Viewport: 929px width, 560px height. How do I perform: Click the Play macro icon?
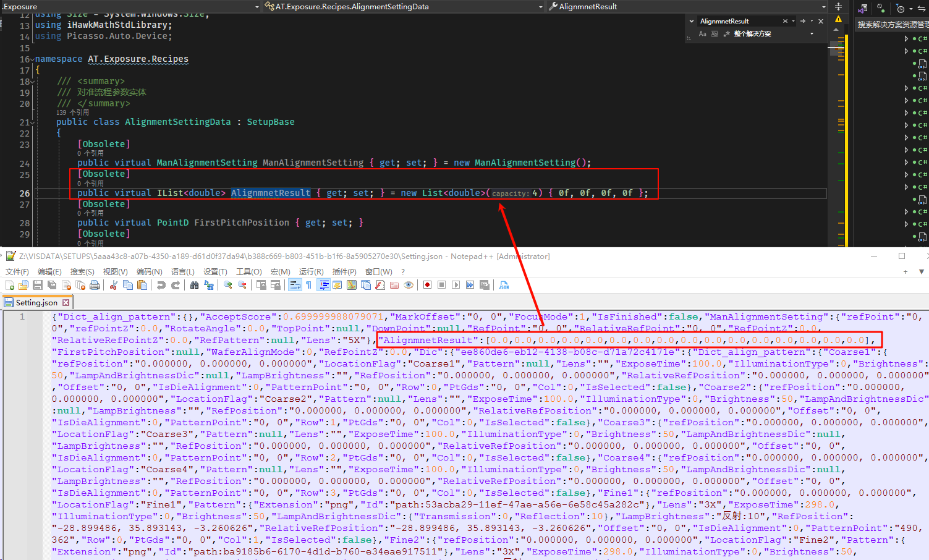[x=456, y=285]
